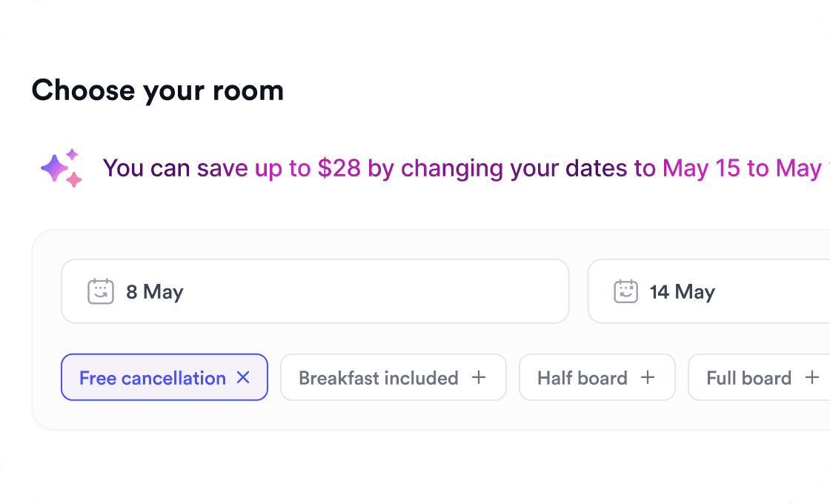Click the 'Choose your room' heading
830x504 pixels.
click(x=157, y=90)
